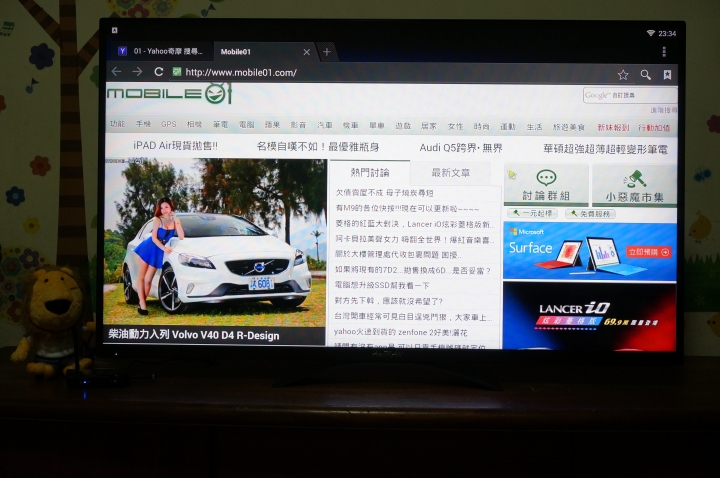720x478 pixels.
Task: Open thread about Lancer iO紅藍大對決
Action: coord(415,224)
